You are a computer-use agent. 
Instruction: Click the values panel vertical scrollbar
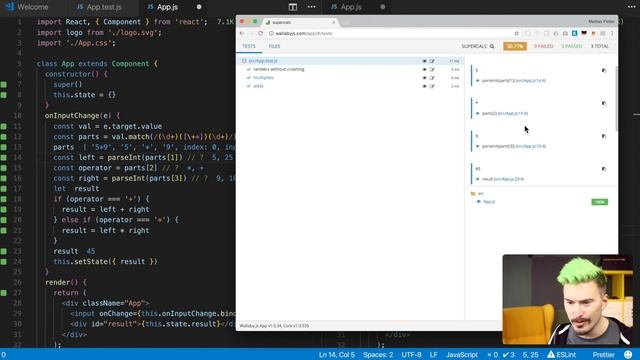(x=616, y=98)
